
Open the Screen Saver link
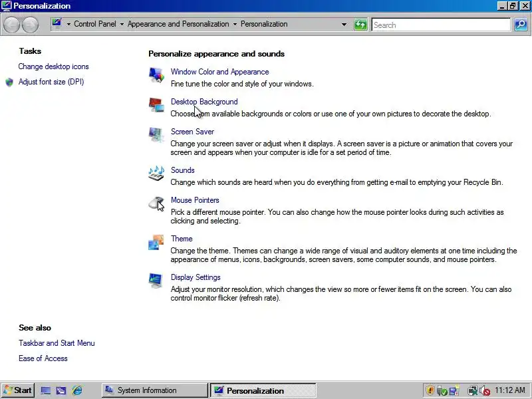pos(192,131)
